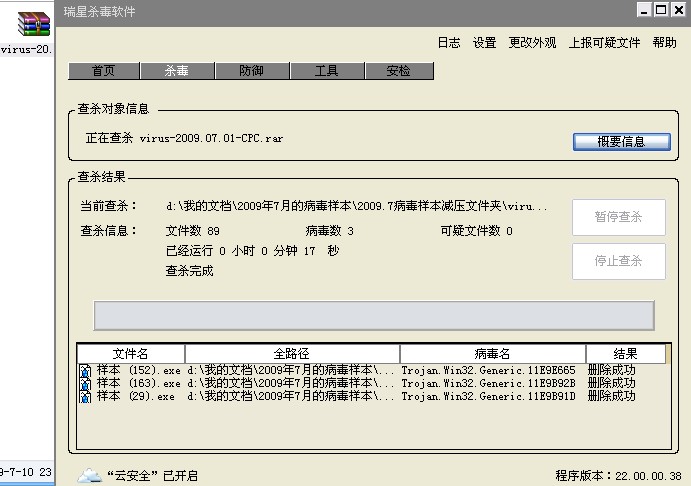
Task: Click virus name Trojan.Win32.Generic.11E9E665
Action: [x=488, y=370]
